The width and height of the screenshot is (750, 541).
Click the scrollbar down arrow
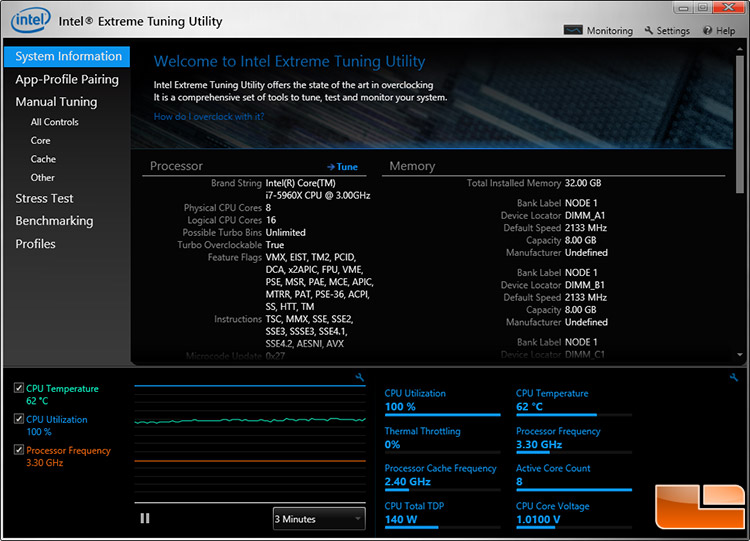point(740,355)
